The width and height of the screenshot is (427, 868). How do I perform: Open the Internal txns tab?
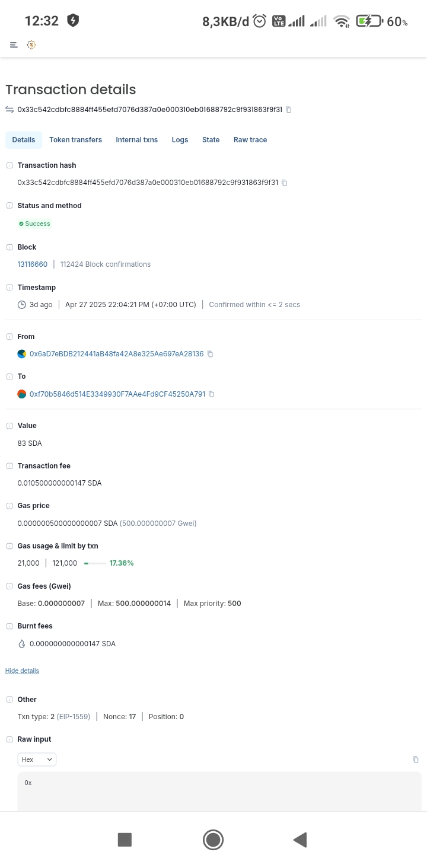click(x=137, y=140)
